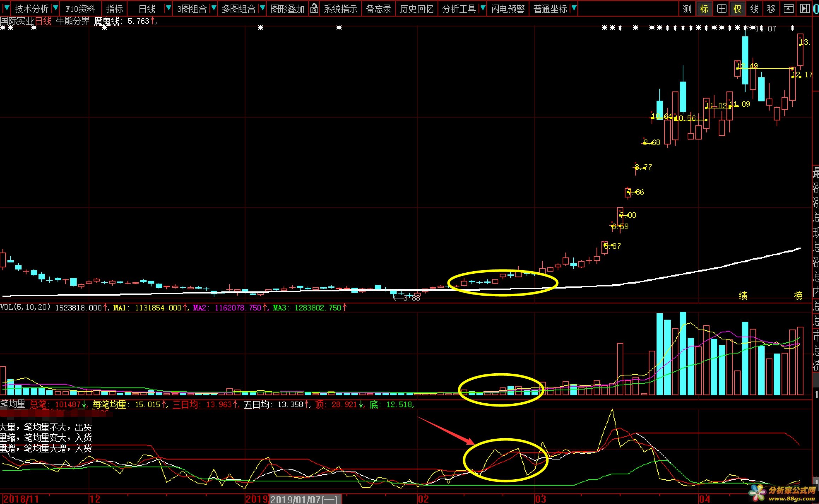Screen dimensions: 819x504
Task: Click the December 2018 info star marker
Action: 105,28
